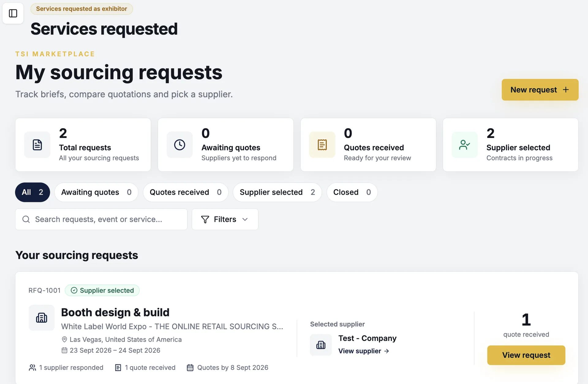The image size is (588, 384).
Task: Click the Las Vegas location pin icon
Action: click(64, 339)
